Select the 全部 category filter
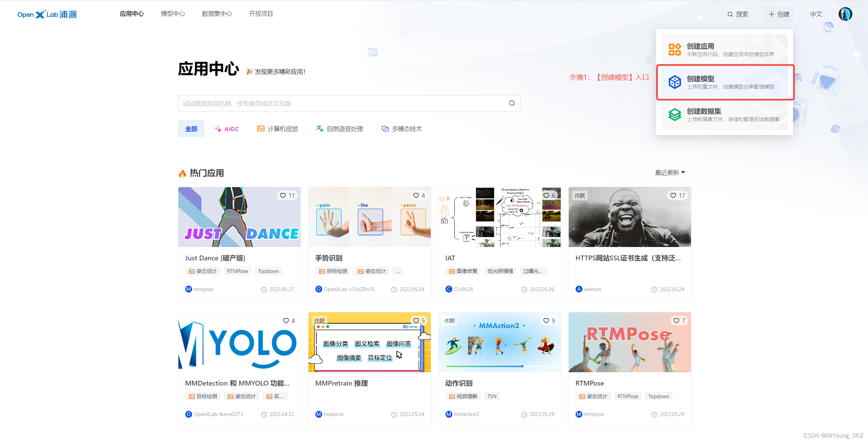This screenshot has width=868, height=442. click(191, 129)
